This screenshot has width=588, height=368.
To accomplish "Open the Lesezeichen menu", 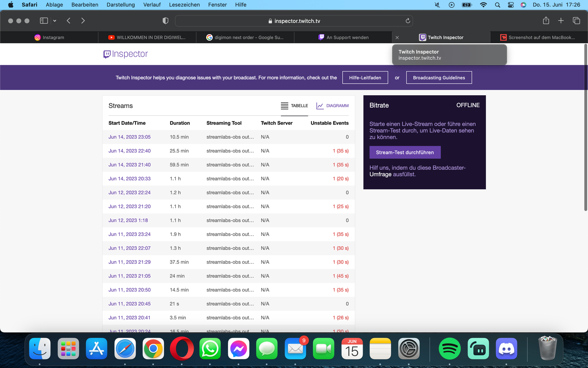I will [x=184, y=4].
